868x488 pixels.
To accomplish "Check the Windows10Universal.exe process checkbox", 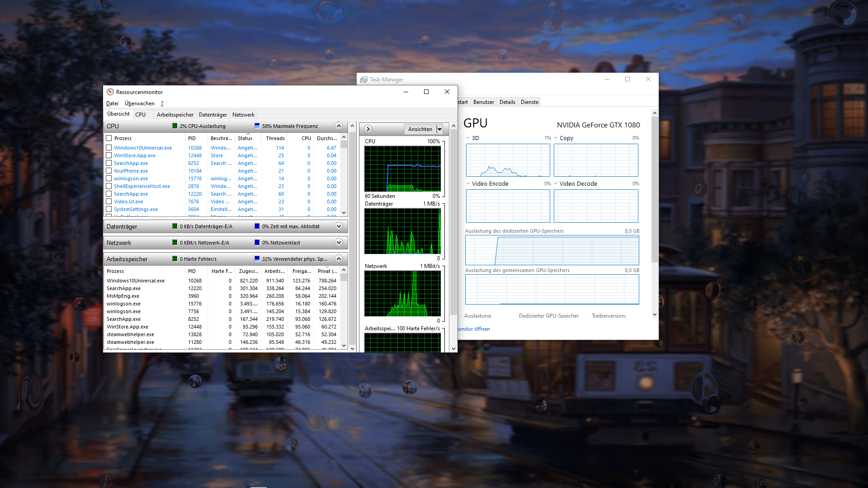I will 109,148.
